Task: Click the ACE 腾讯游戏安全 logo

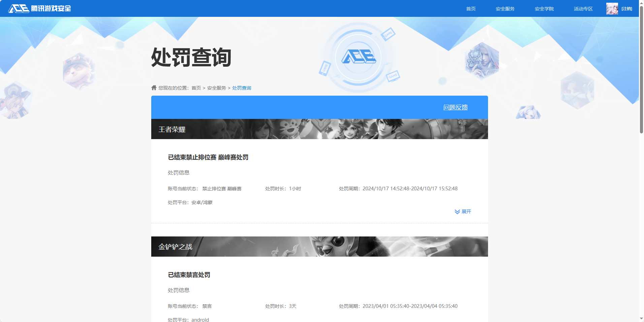Action: pyautogui.click(x=39, y=8)
